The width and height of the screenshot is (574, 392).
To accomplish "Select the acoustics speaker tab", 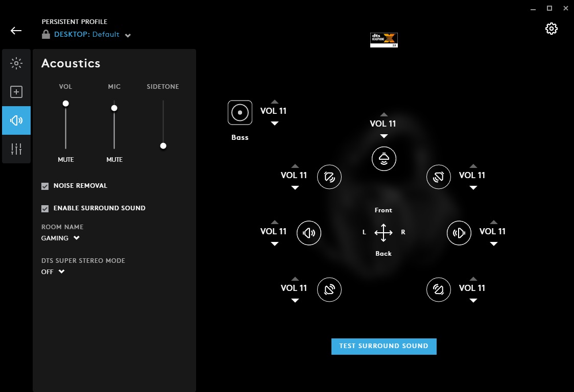I will [x=16, y=120].
